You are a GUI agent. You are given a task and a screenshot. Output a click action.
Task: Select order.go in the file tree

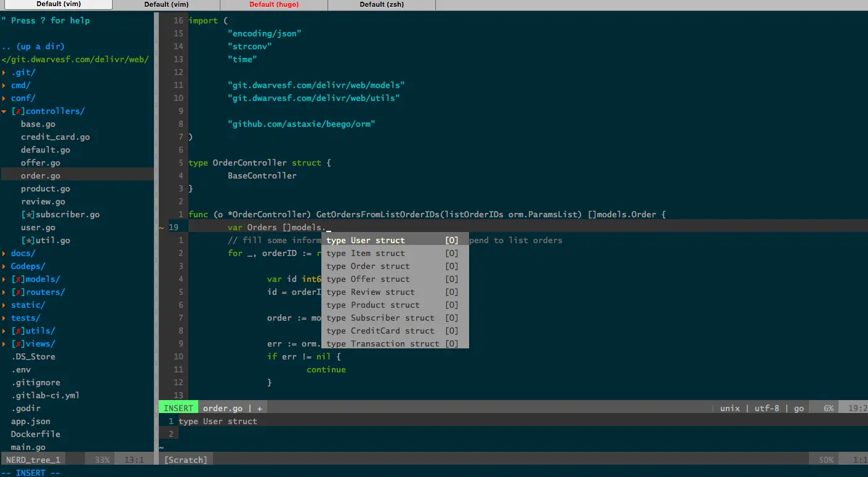(x=41, y=176)
